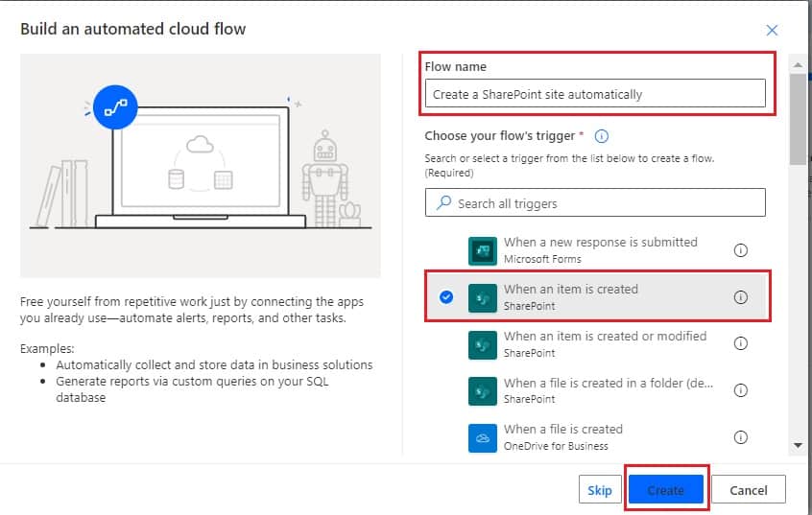
Task: Click the OneDrive for Business trigger icon
Action: 482,438
